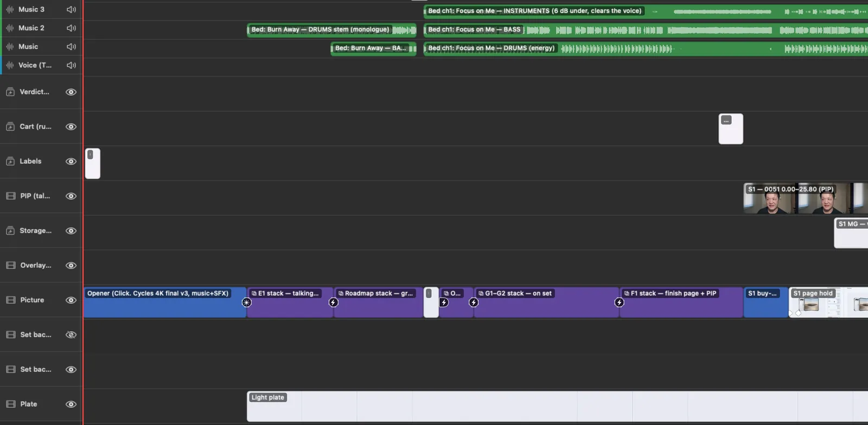Select the S1 — 0051 PIP video clip

pyautogui.click(x=806, y=198)
